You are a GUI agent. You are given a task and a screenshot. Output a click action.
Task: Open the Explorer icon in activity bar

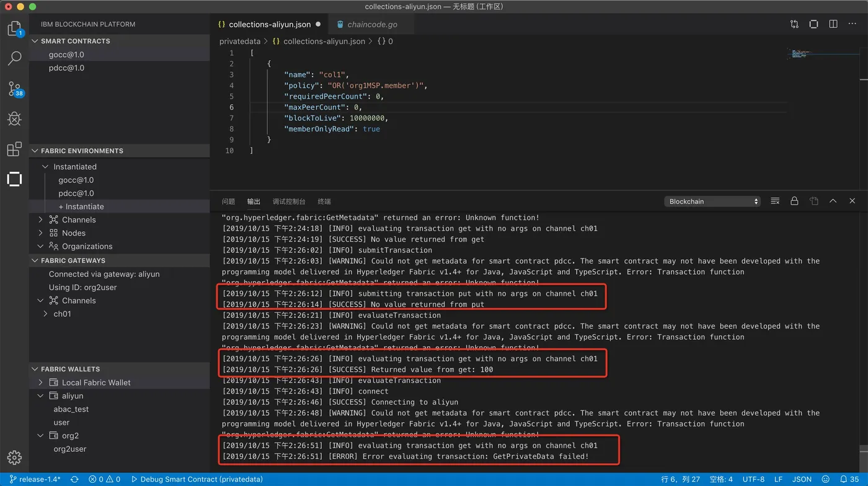[14, 29]
